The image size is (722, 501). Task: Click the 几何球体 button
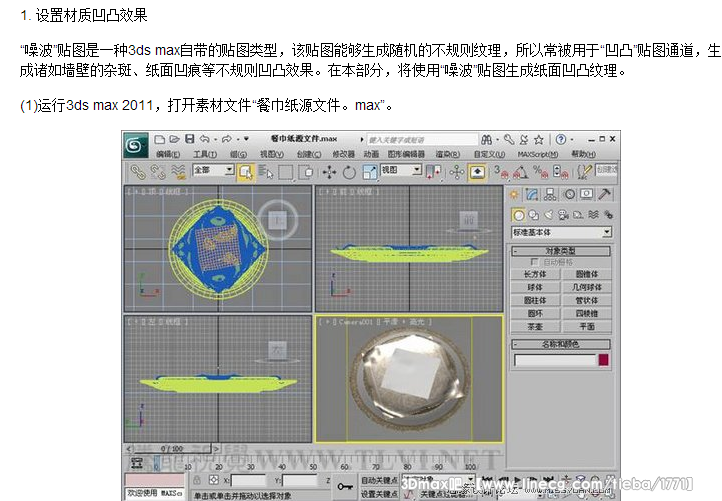(587, 287)
